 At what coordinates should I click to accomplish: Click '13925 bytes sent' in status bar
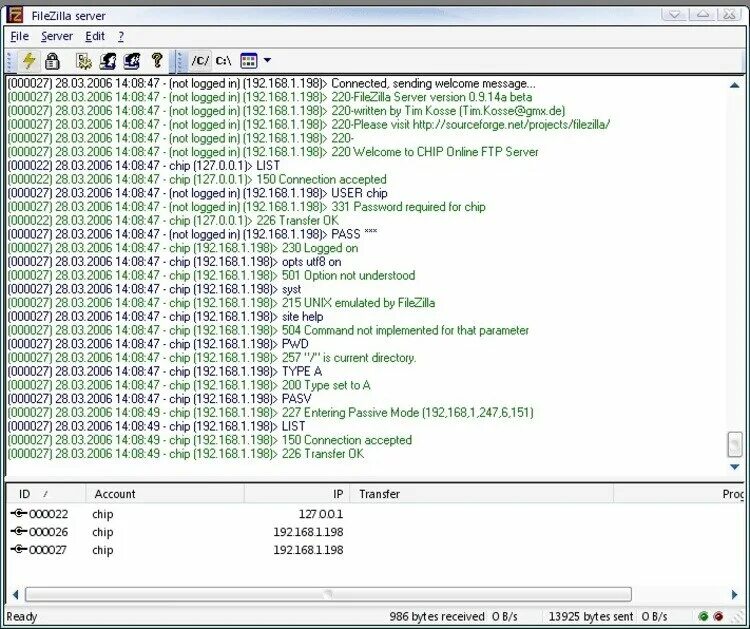[x=591, y=617]
